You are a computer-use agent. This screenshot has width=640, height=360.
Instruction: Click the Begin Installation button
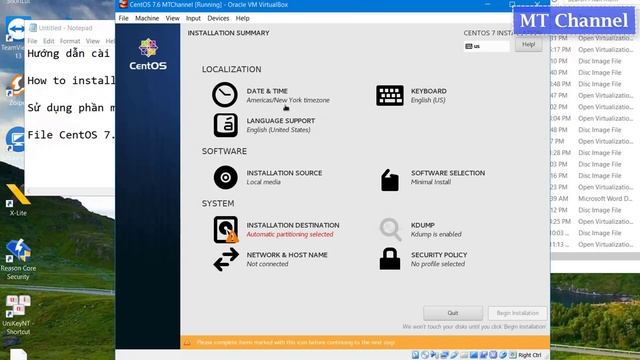point(517,313)
